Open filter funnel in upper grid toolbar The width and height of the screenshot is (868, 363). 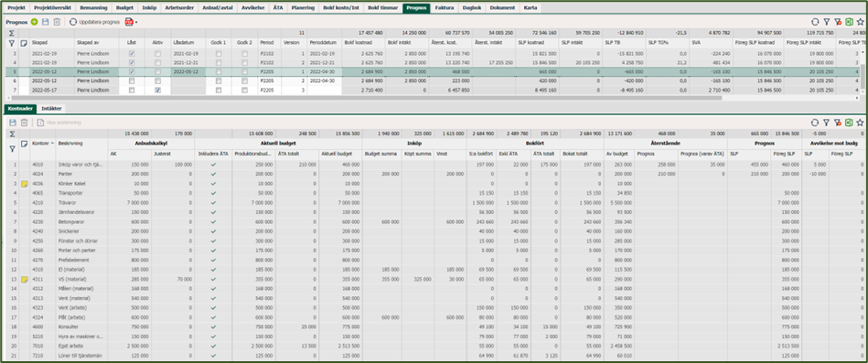click(827, 22)
